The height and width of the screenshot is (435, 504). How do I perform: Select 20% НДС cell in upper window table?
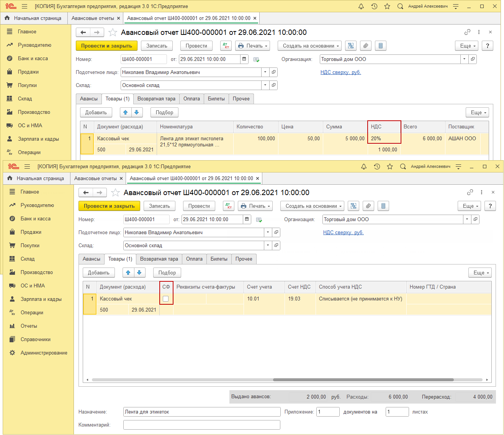point(384,138)
